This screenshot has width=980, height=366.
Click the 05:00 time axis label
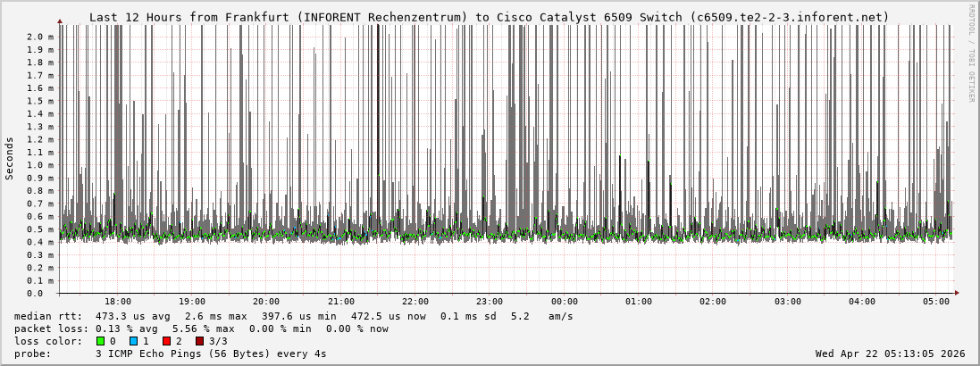coord(936,302)
